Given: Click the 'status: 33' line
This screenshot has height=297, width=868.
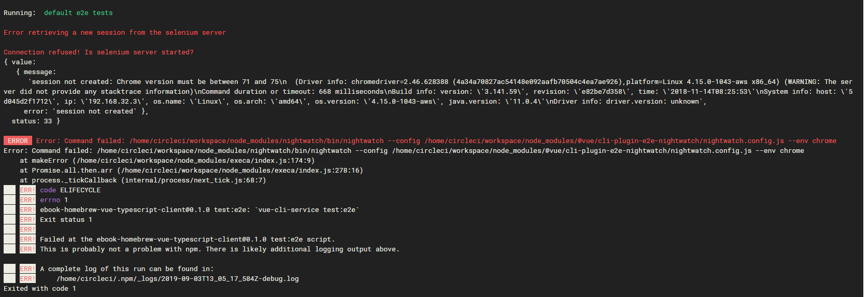Looking at the screenshot, I should point(36,121).
